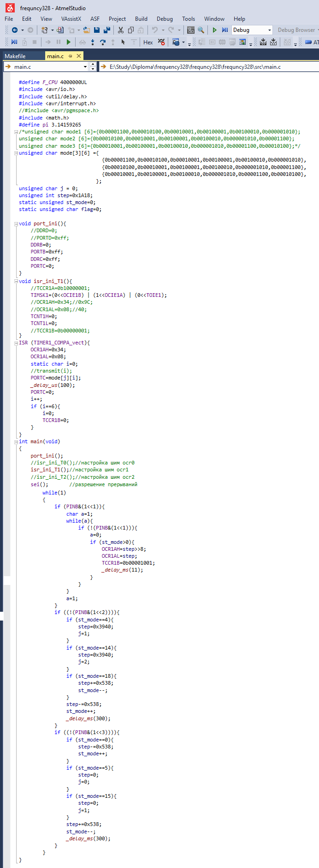Collapse the commented mode1 array block
The width and height of the screenshot is (319, 868).
click(x=16, y=132)
